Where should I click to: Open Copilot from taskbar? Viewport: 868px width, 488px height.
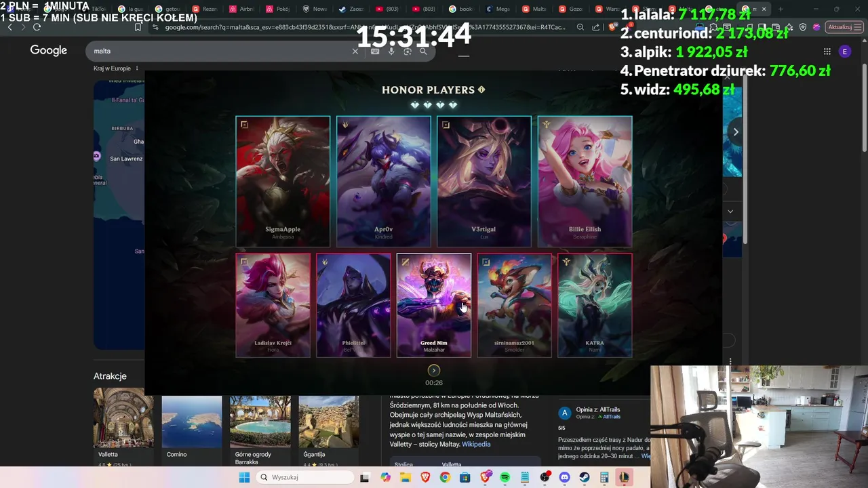(386, 477)
